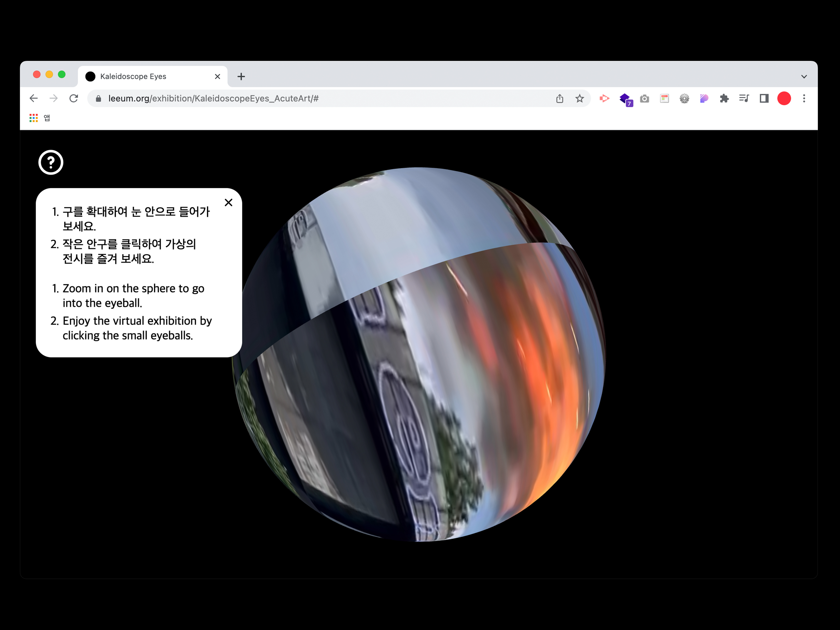Open the Extensions puzzle piece menu

click(x=724, y=99)
